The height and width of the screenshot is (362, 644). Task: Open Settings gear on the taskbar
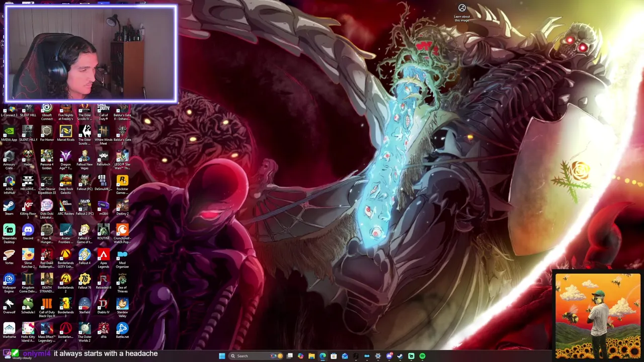pos(378,356)
